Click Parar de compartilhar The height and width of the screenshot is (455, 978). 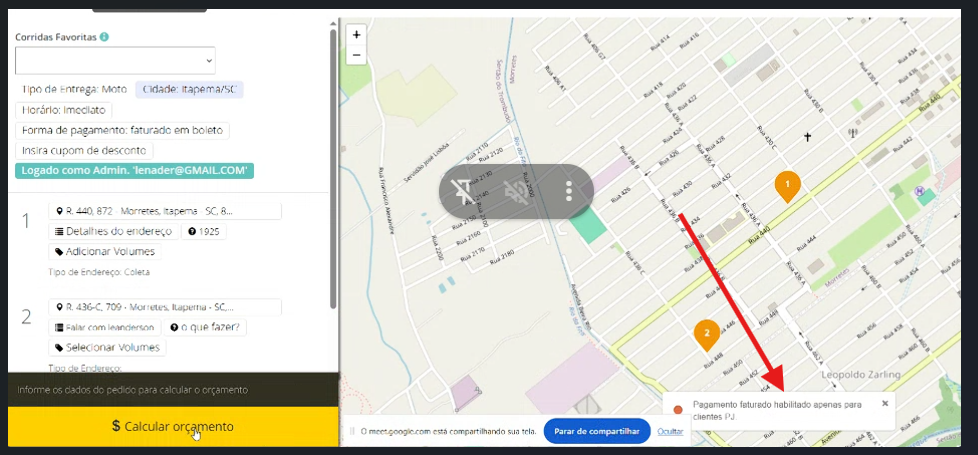pyautogui.click(x=597, y=431)
